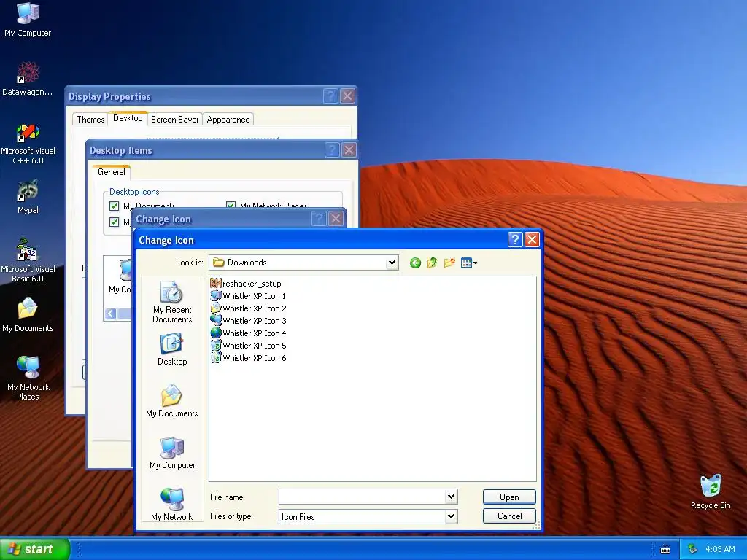Click the clock showing 4:03 AM

720,549
